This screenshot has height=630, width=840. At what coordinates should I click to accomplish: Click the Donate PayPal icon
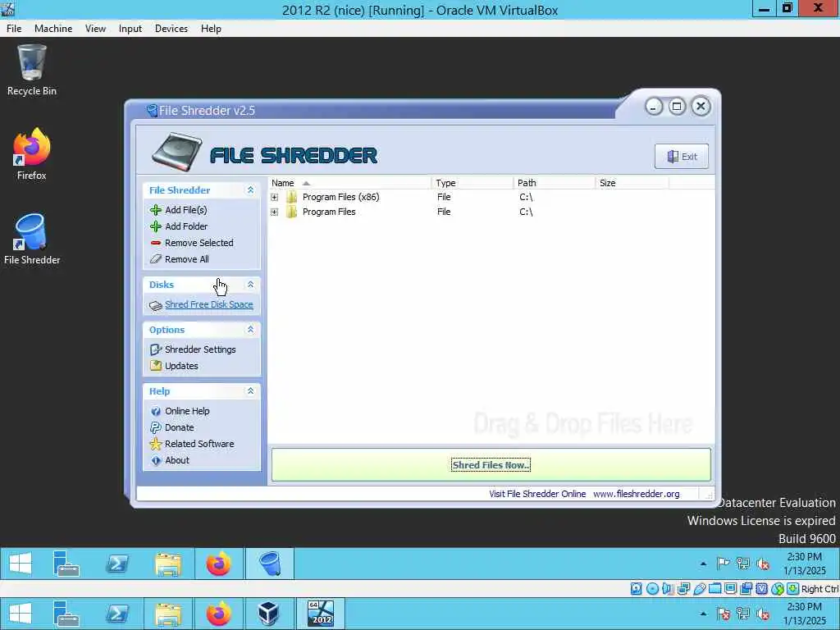(x=155, y=427)
